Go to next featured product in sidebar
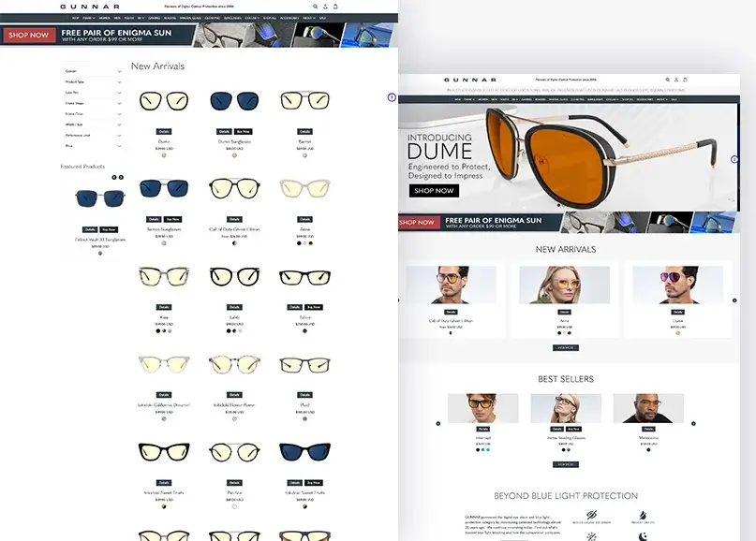756x541 pixels. click(x=121, y=177)
